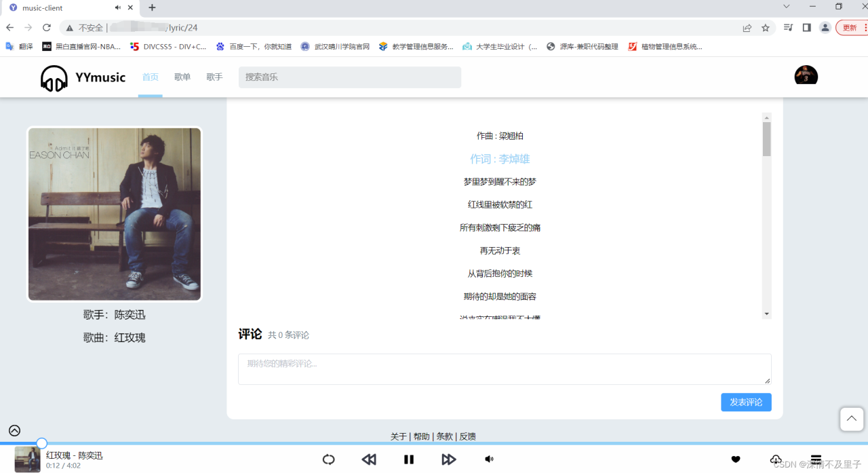Skip to the next song
The image size is (868, 473).
coord(448,459)
